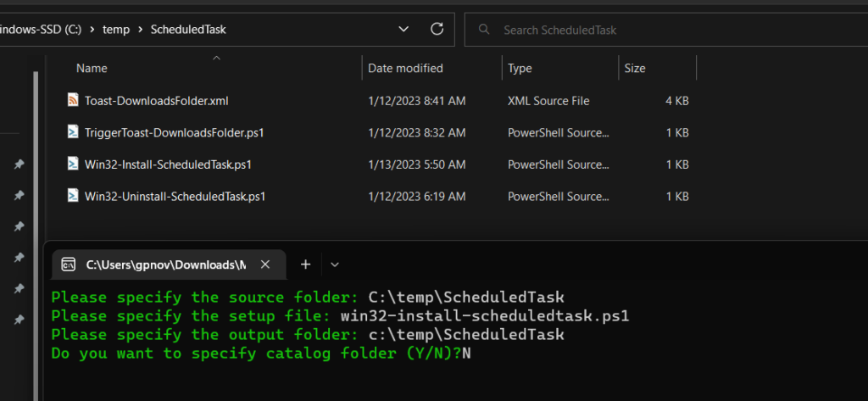Click the search magnifier icon
Screen dimensions: 868x401
485,30
